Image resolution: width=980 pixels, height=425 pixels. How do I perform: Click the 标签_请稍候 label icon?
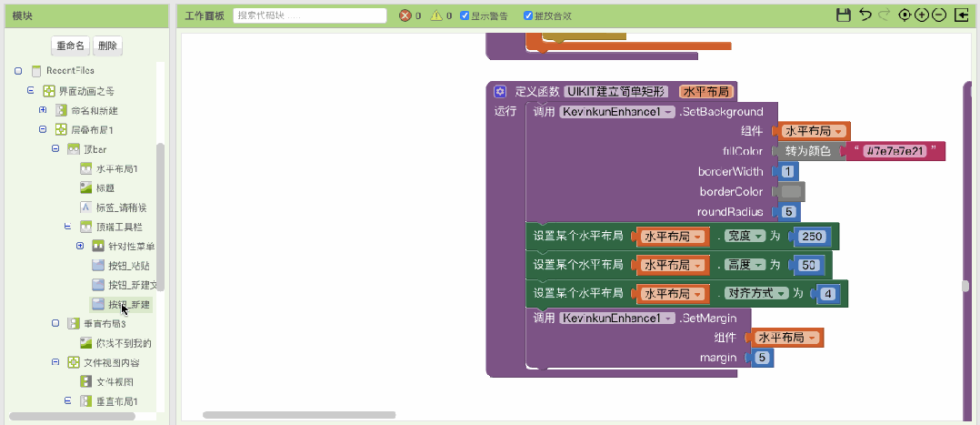coord(86,207)
